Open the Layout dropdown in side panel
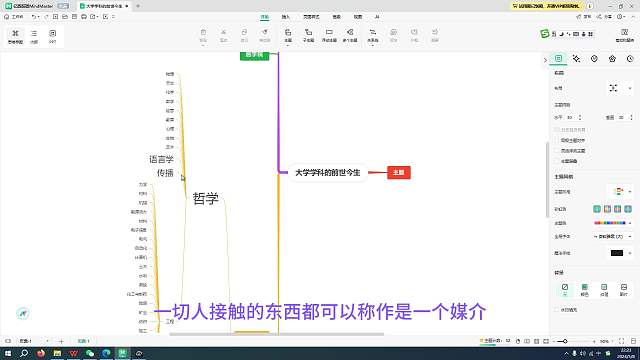The image size is (640, 360). pyautogui.click(x=620, y=88)
